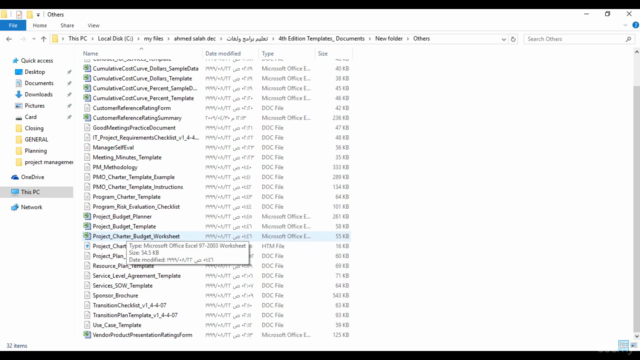
Task: Select Quick access in the navigation pane
Action: (37, 60)
